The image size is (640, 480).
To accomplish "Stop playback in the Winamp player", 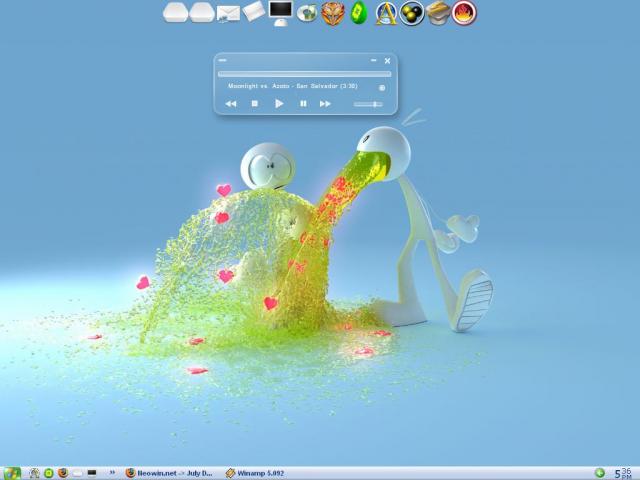I will (255, 104).
